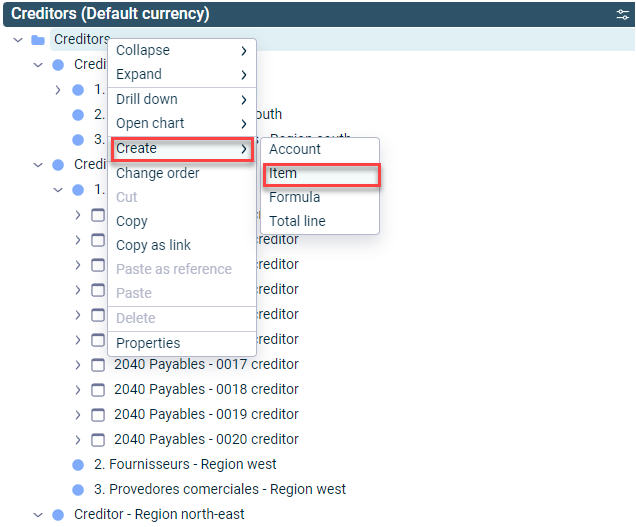
Task: Select the Creditors root tree row
Action: point(342,39)
